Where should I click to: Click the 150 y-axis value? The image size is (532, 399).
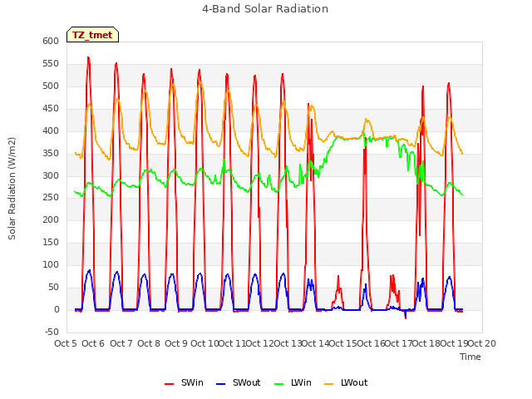pyautogui.click(x=51, y=242)
